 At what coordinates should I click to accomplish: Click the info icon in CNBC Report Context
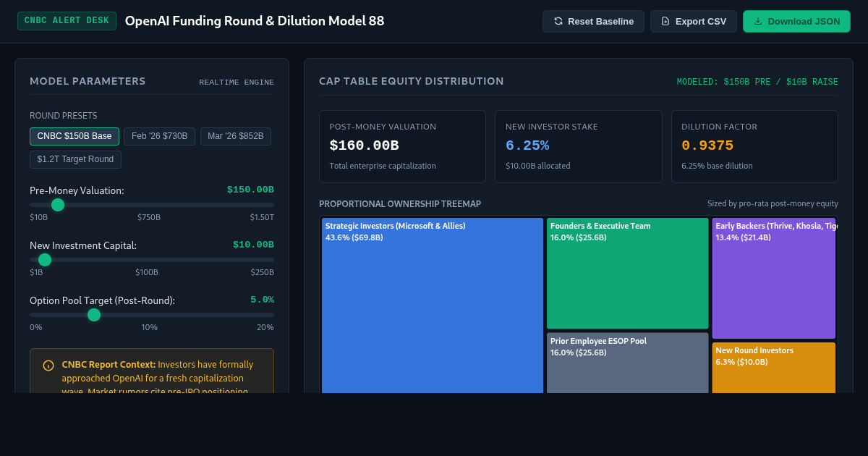[x=48, y=366]
